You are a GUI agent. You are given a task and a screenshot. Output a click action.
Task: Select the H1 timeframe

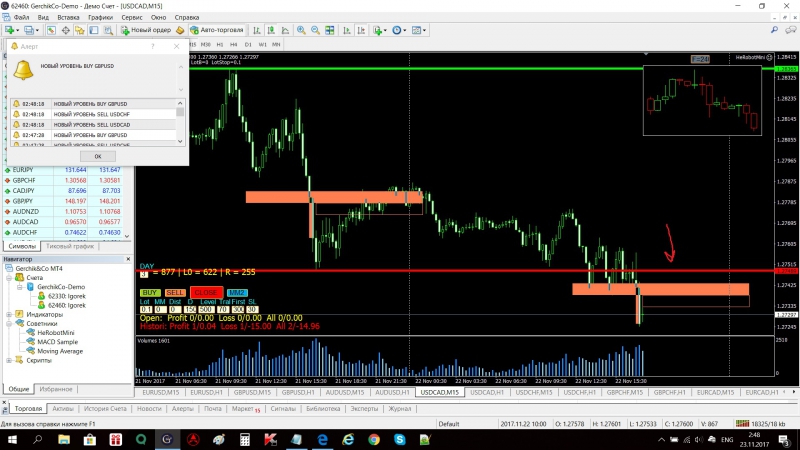coord(220,44)
